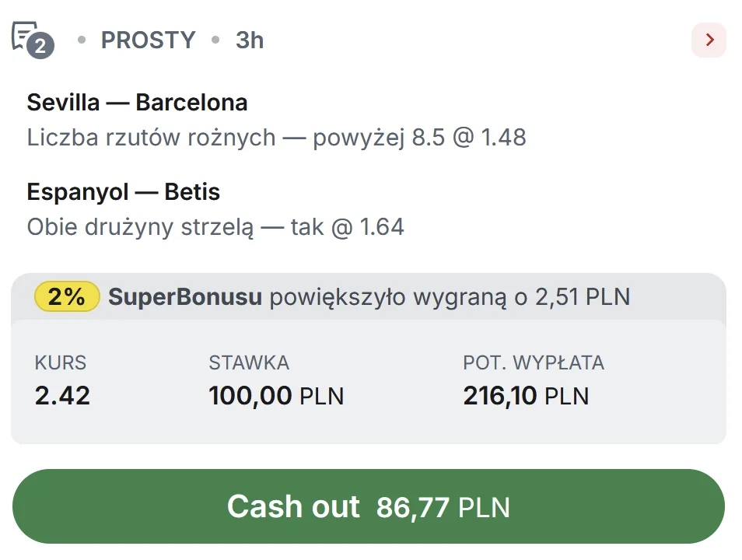Click the STAWKA label
The image size is (742, 560).
click(249, 362)
